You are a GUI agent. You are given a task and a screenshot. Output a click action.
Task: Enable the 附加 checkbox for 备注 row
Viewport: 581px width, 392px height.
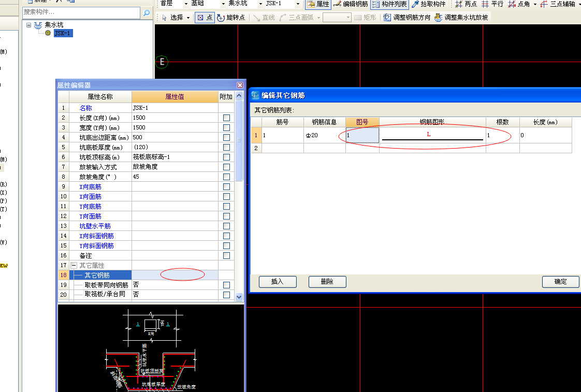(x=226, y=256)
